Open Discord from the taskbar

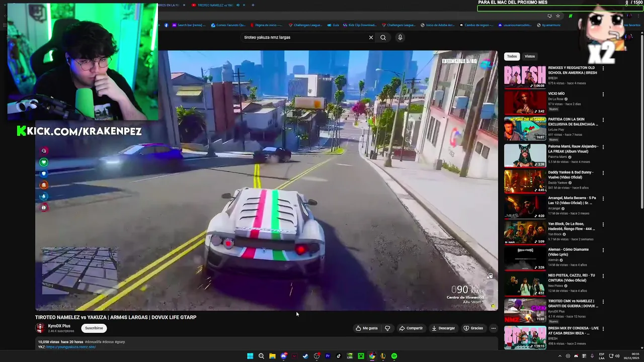(x=283, y=356)
